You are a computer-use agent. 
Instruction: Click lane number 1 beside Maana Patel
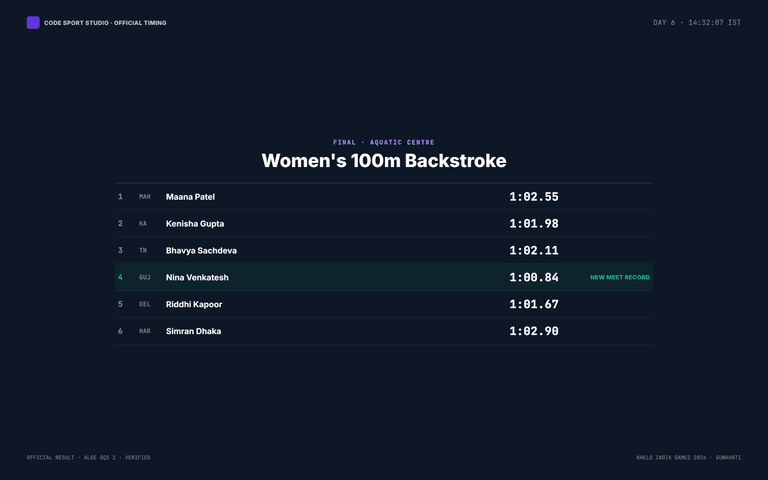(x=120, y=196)
